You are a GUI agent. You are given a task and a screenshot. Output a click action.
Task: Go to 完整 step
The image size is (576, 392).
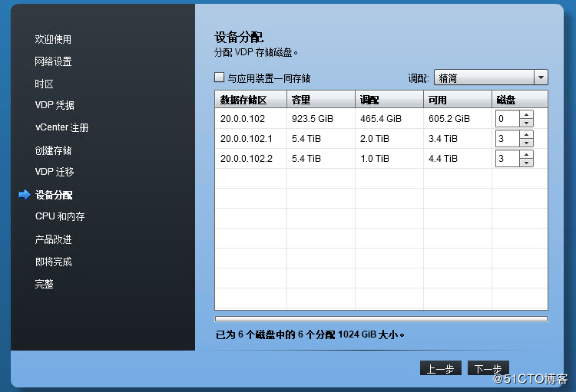pos(44,284)
